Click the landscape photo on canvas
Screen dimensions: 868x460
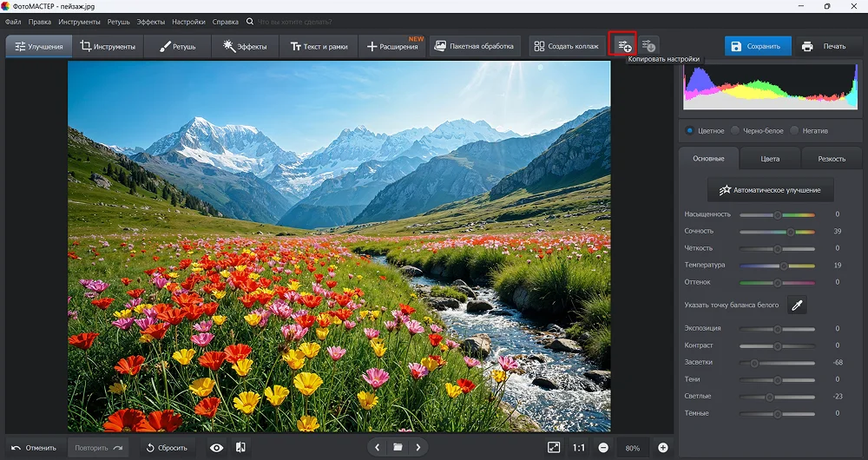pos(339,246)
